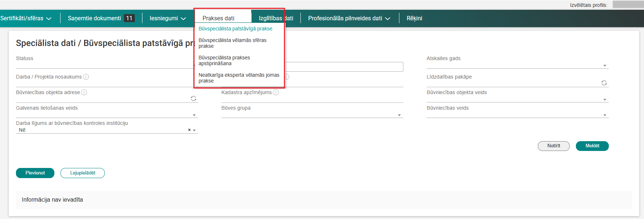644x219 pixels.
Task: Expand the Atskaites gads dropdown
Action: [604, 66]
